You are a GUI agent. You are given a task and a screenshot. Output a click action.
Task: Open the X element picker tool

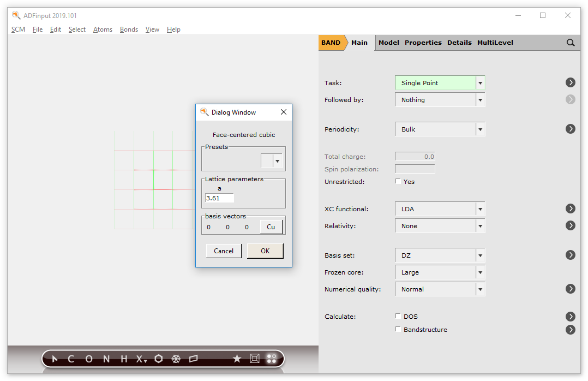(139, 359)
